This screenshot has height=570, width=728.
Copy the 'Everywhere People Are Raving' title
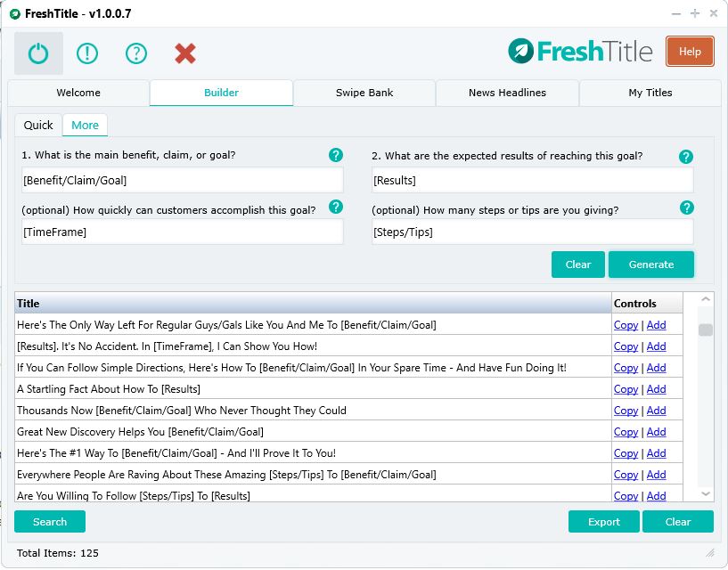click(626, 475)
